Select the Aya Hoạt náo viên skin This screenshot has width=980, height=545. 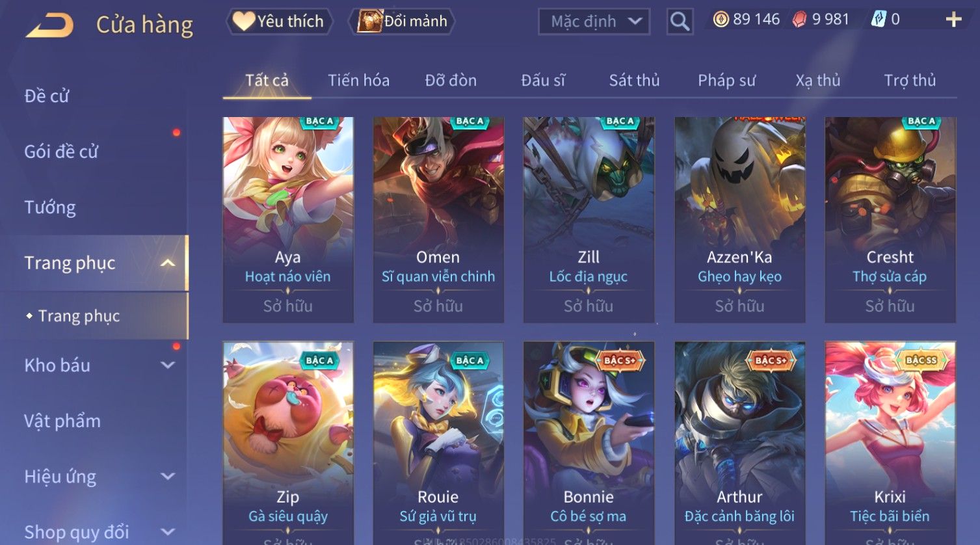[288, 220]
